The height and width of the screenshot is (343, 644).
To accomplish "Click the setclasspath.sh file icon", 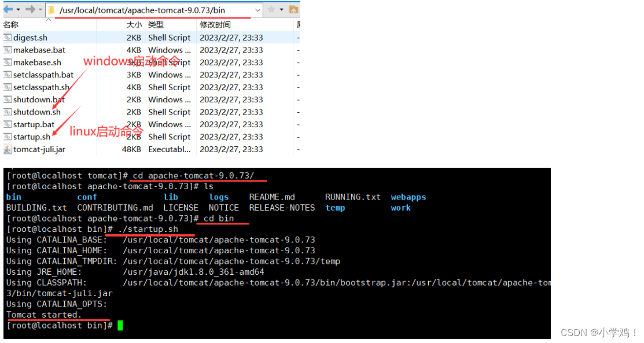I will click(x=8, y=87).
